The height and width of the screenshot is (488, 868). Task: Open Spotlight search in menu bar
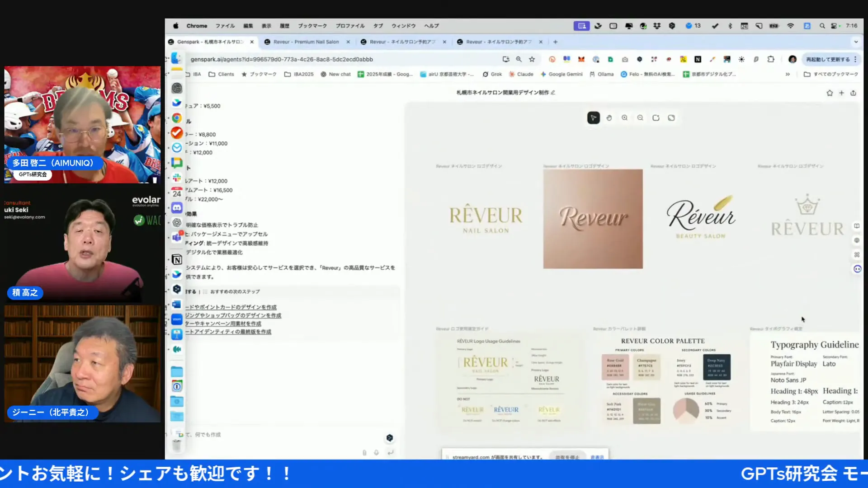click(x=822, y=26)
